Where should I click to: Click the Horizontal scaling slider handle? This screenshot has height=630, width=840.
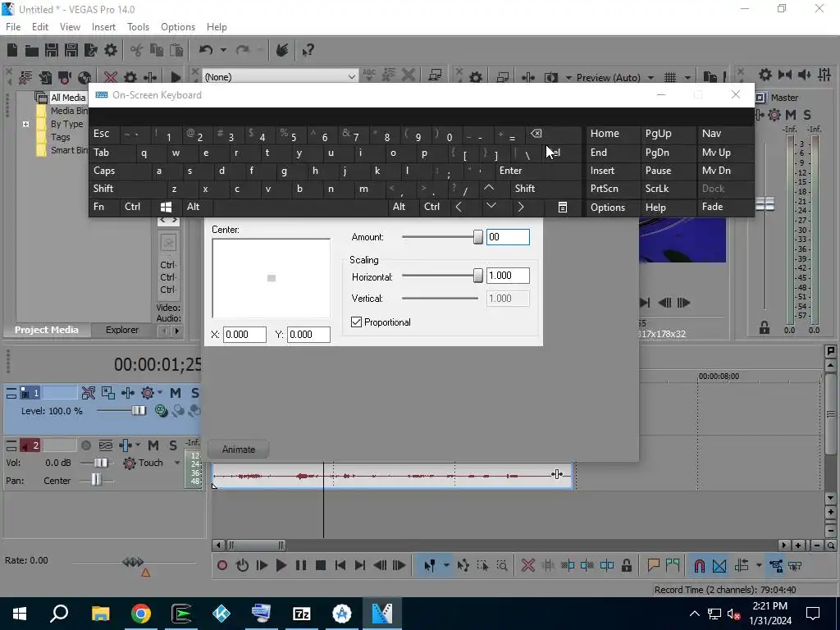point(478,276)
